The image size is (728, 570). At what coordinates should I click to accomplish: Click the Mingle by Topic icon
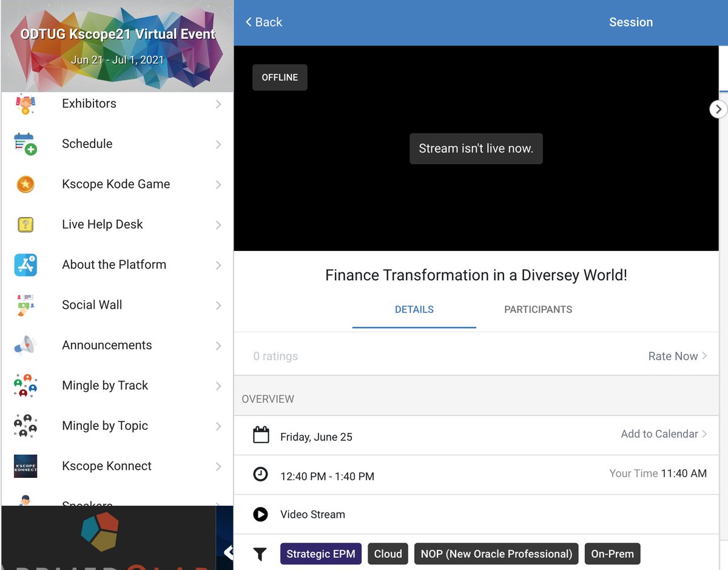coord(25,426)
